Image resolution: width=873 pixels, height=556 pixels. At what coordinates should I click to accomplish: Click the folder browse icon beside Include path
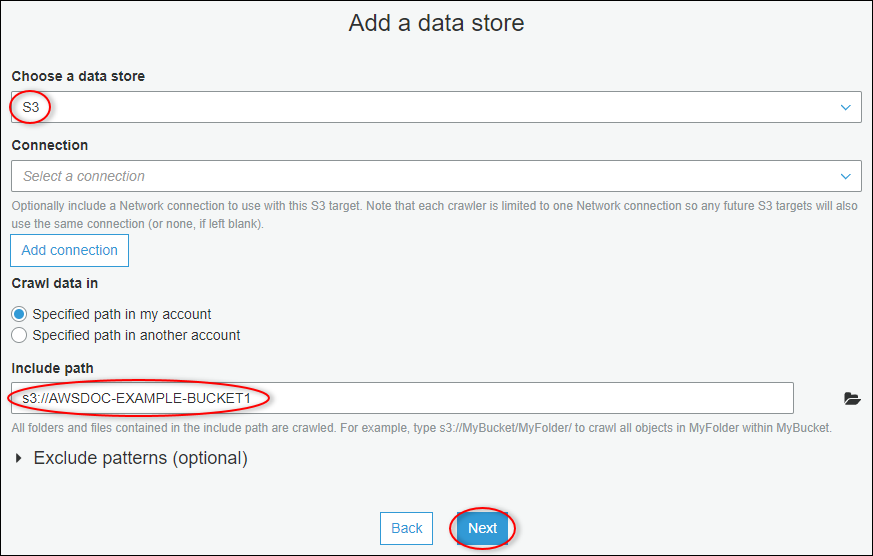[852, 398]
